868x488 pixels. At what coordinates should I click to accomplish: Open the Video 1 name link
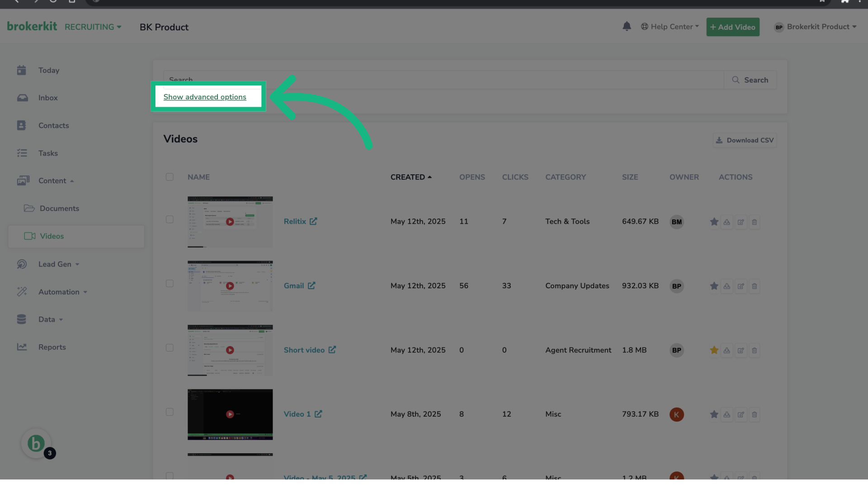297,414
